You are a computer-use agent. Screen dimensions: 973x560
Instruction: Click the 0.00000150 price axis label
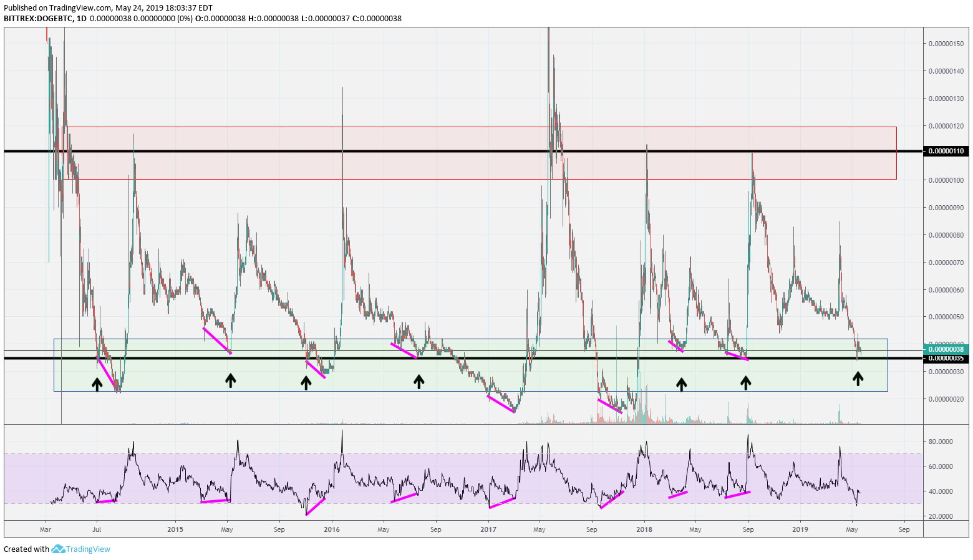click(946, 44)
